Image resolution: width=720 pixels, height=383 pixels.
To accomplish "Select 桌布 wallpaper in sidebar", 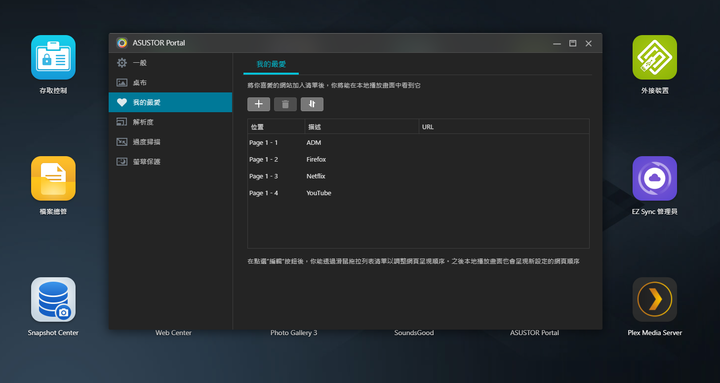I will coord(170,83).
